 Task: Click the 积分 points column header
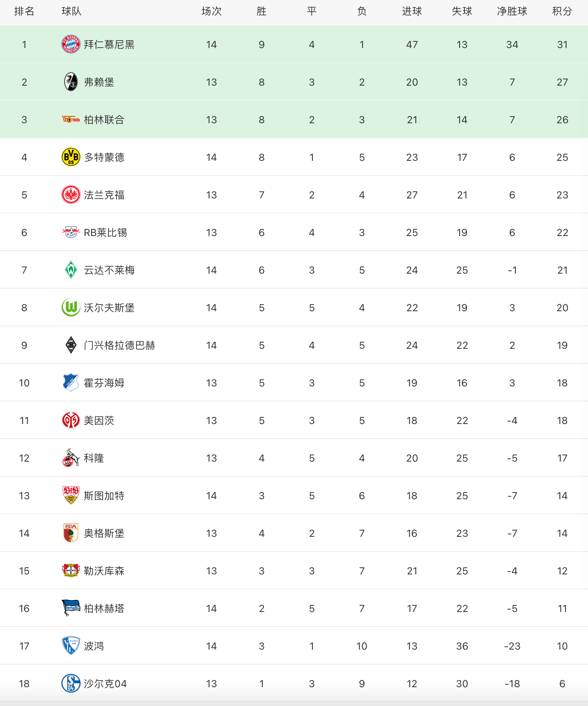562,11
